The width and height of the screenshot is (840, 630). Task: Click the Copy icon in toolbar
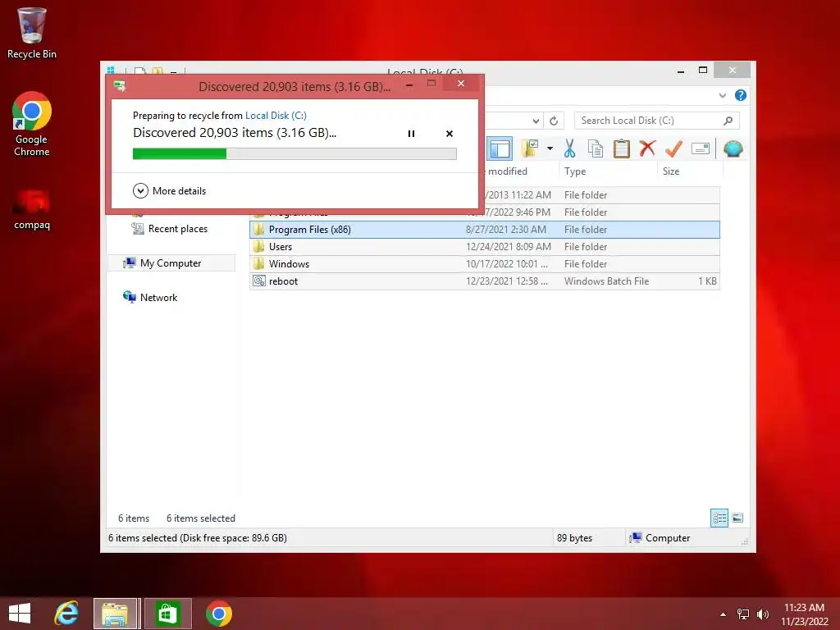click(596, 148)
